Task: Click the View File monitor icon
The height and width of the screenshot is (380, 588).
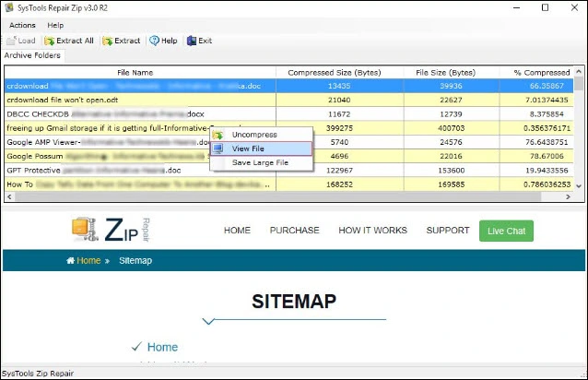Action: pyautogui.click(x=218, y=148)
